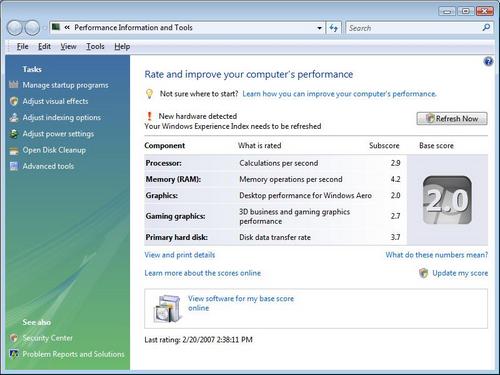Screen dimensions: 500x375
Task: Click the Desktop performance for Windows Aero text
Action: click(305, 196)
